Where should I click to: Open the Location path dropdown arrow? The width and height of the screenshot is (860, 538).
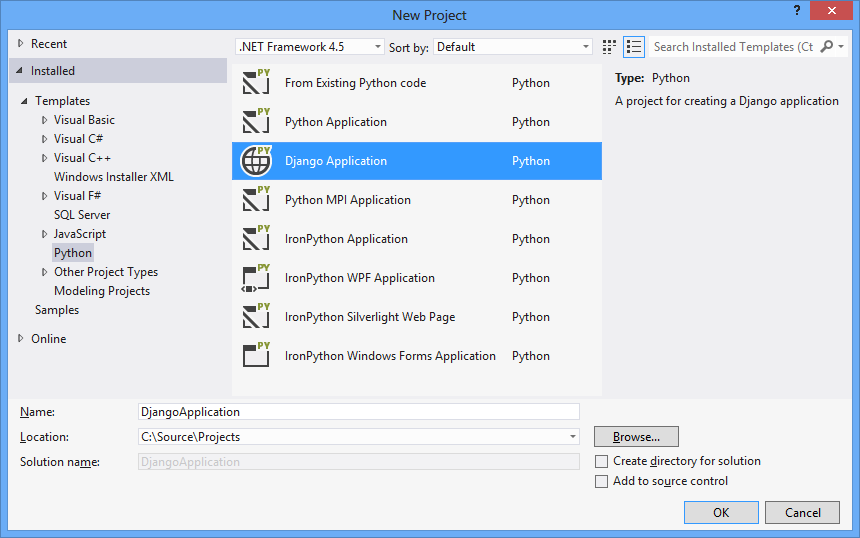[x=573, y=437]
